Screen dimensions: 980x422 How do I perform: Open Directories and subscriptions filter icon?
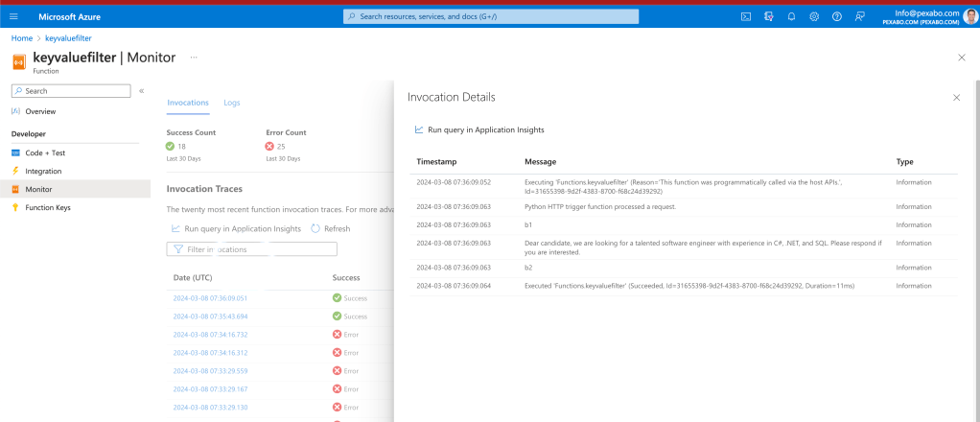769,17
